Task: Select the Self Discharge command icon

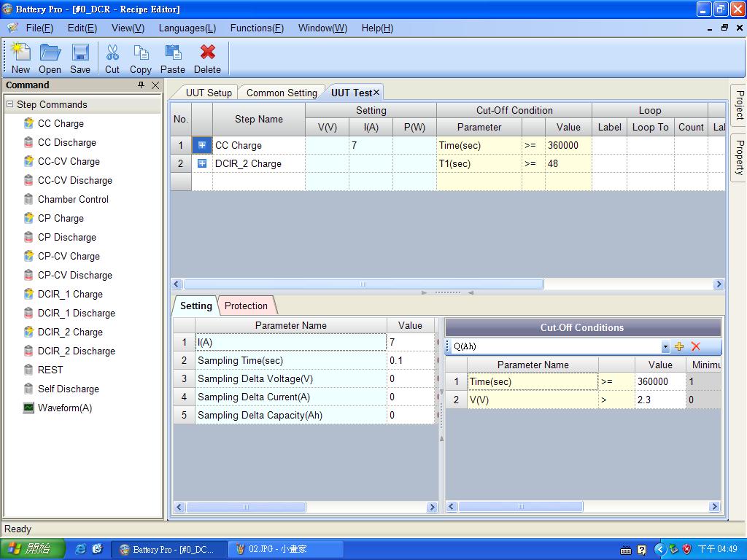Action: click(28, 389)
